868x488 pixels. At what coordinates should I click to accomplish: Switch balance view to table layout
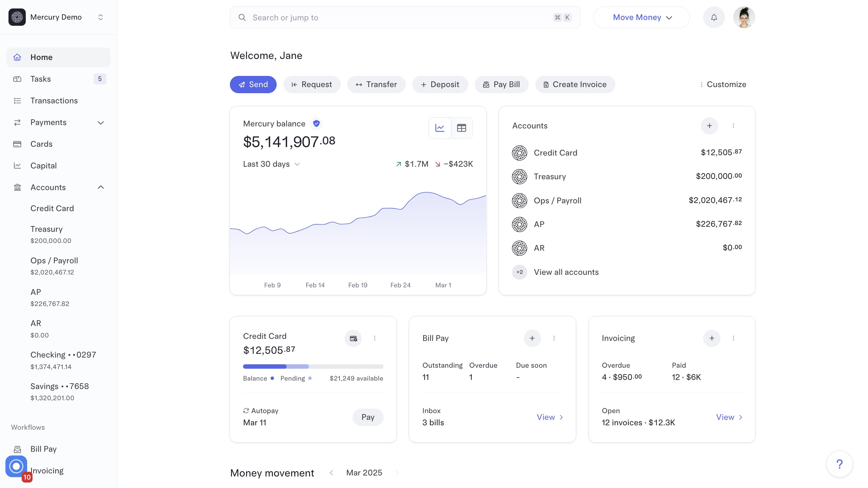tap(461, 128)
